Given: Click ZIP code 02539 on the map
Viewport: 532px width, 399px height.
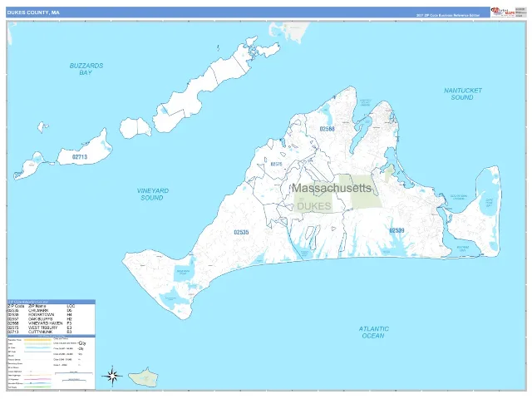Looking at the screenshot, I should coord(397,230).
